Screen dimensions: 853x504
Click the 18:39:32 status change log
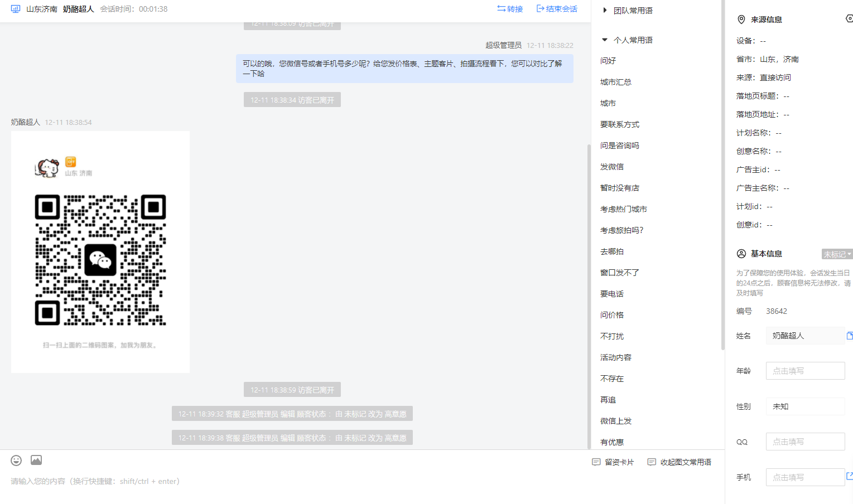(292, 414)
